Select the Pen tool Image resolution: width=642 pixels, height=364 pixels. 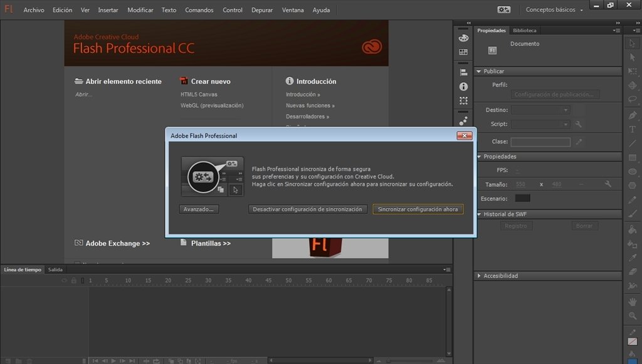tap(632, 115)
